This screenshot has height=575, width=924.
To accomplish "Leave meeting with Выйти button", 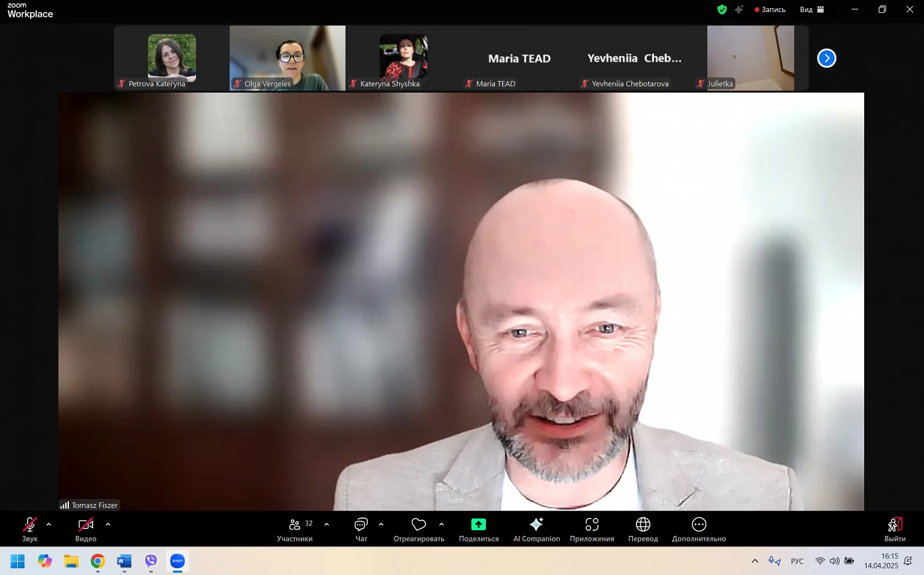I will [895, 529].
